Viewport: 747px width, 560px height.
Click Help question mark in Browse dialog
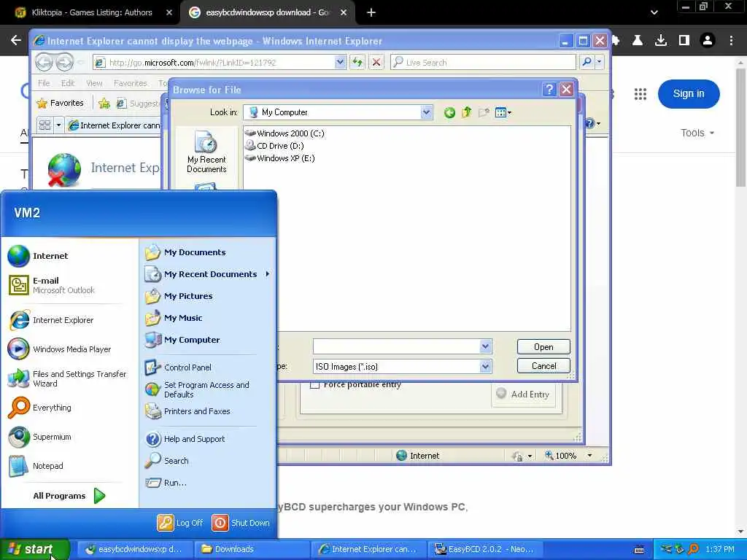(549, 89)
